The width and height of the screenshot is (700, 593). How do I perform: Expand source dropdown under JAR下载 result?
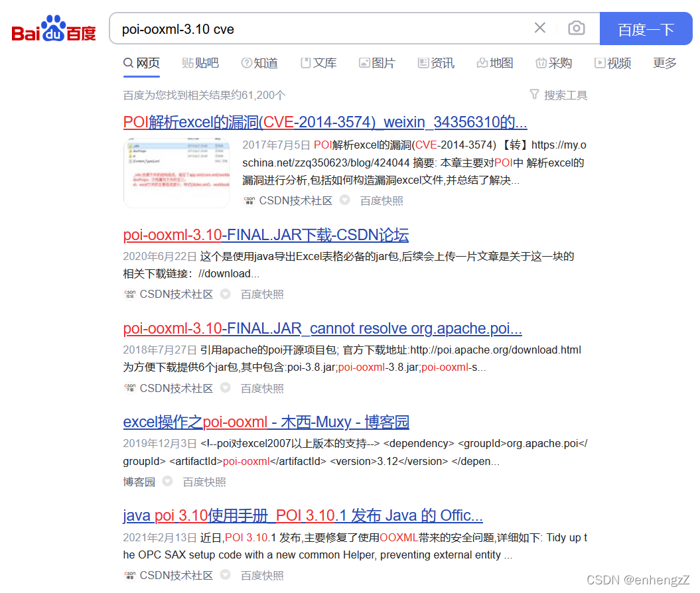(x=226, y=294)
